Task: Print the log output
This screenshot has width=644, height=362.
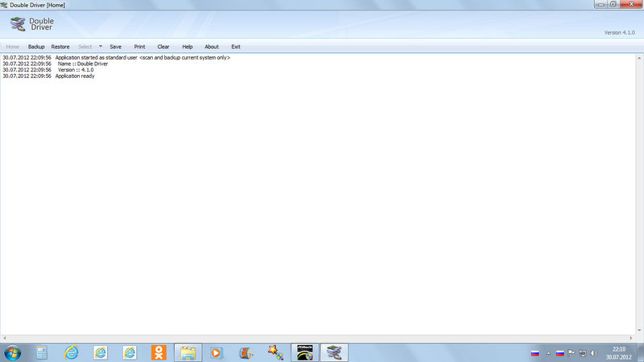Action: click(x=139, y=47)
